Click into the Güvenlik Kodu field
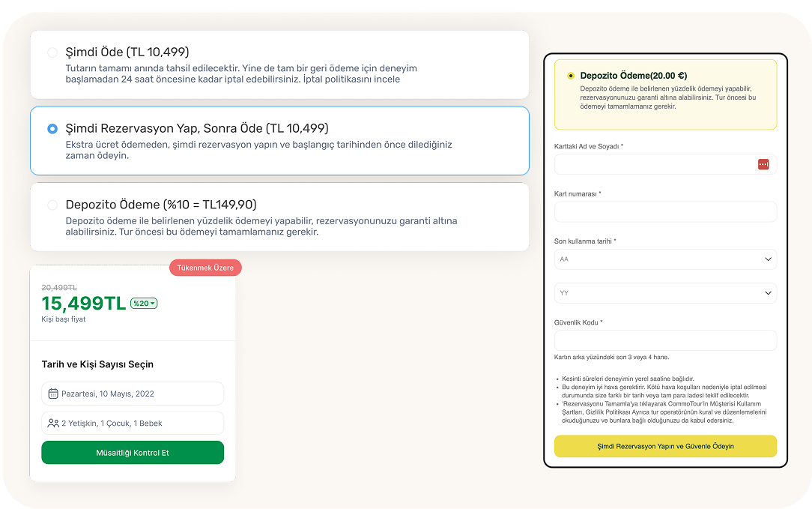The image size is (812, 509). (x=665, y=340)
